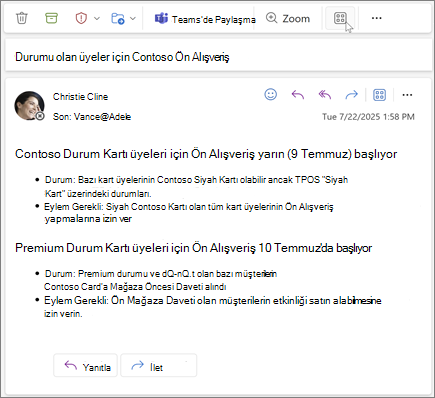Click bullet Eylem Gerekli: Siyah Contoso Kartı

coord(189,213)
